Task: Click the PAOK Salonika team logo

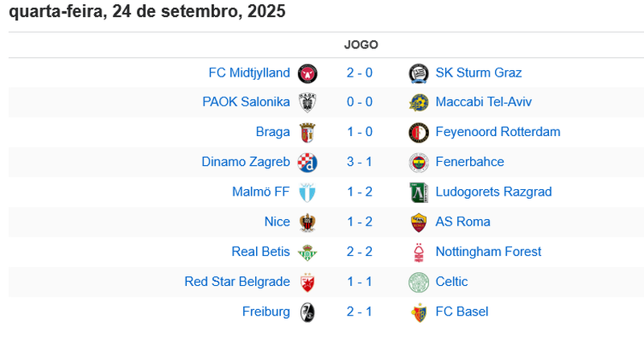Action: [x=308, y=103]
